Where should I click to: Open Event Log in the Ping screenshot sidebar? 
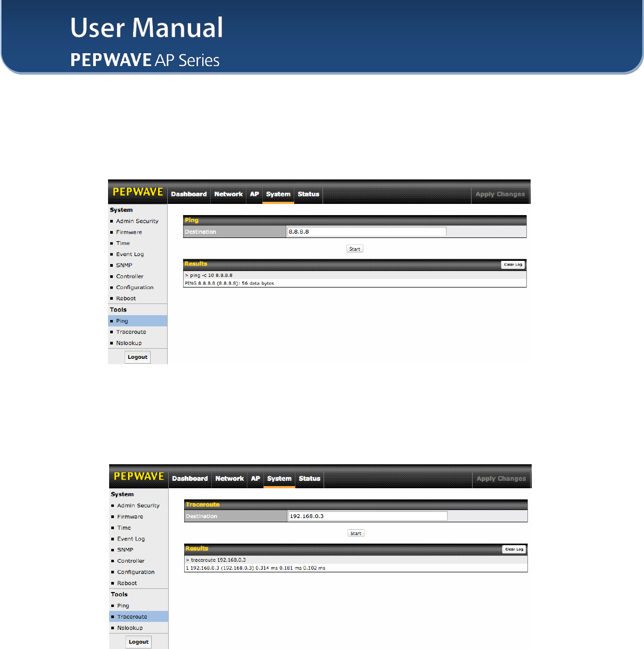pyautogui.click(x=130, y=254)
